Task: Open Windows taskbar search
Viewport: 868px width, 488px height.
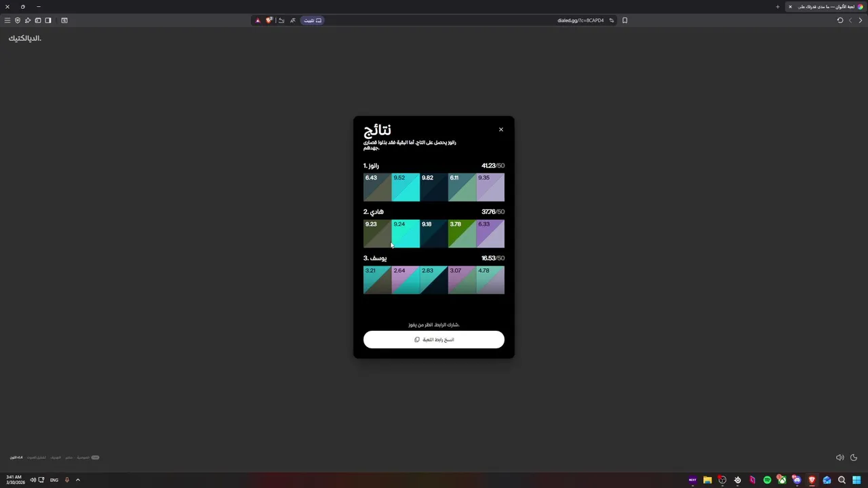Action: [842, 480]
